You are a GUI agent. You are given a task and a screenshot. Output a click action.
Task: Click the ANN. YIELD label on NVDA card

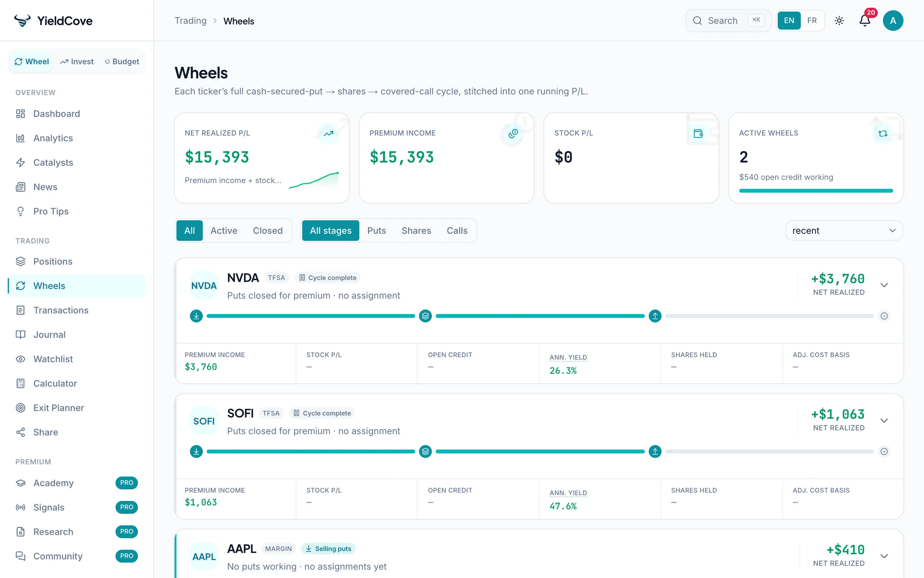pos(568,357)
